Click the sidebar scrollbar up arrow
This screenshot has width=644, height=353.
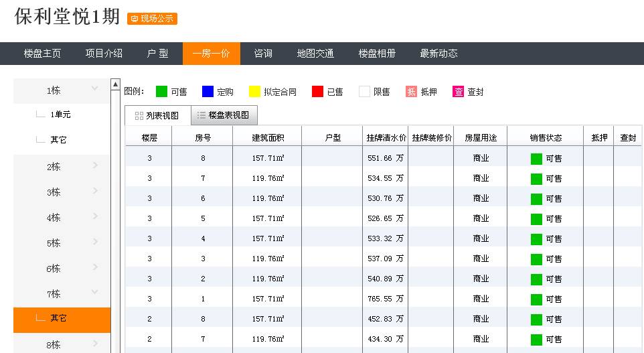pos(116,84)
